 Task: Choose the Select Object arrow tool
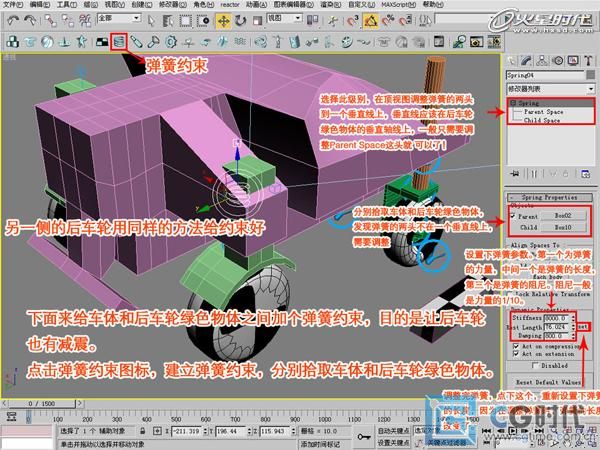point(151,20)
